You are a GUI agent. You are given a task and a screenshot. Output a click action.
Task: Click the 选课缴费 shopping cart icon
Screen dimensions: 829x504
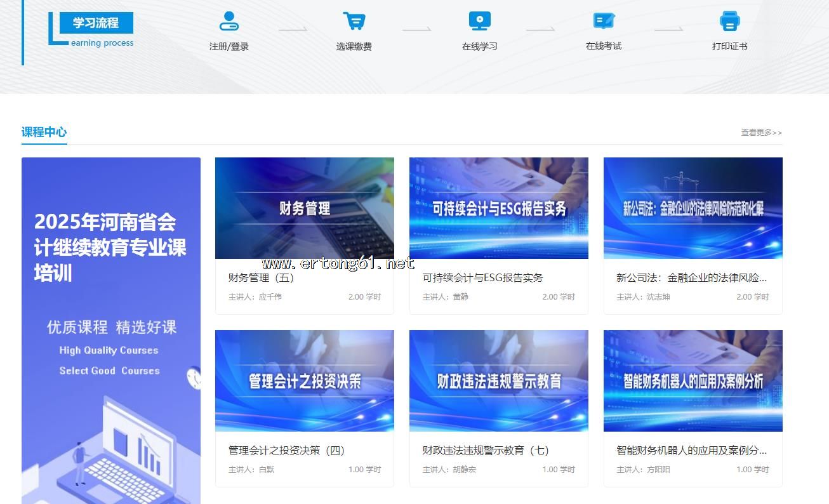point(354,21)
